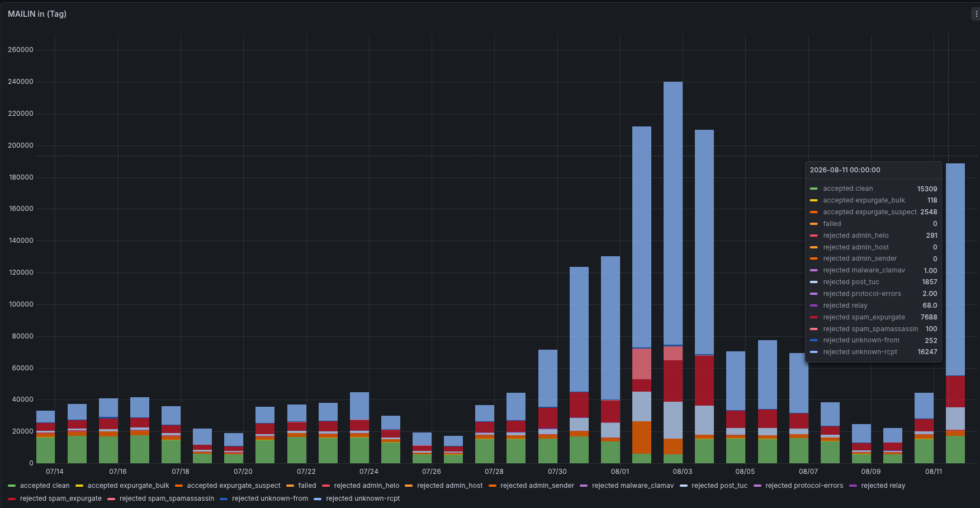This screenshot has height=508, width=980.
Task: Click the green accepted clean legend swatch
Action: [12, 486]
